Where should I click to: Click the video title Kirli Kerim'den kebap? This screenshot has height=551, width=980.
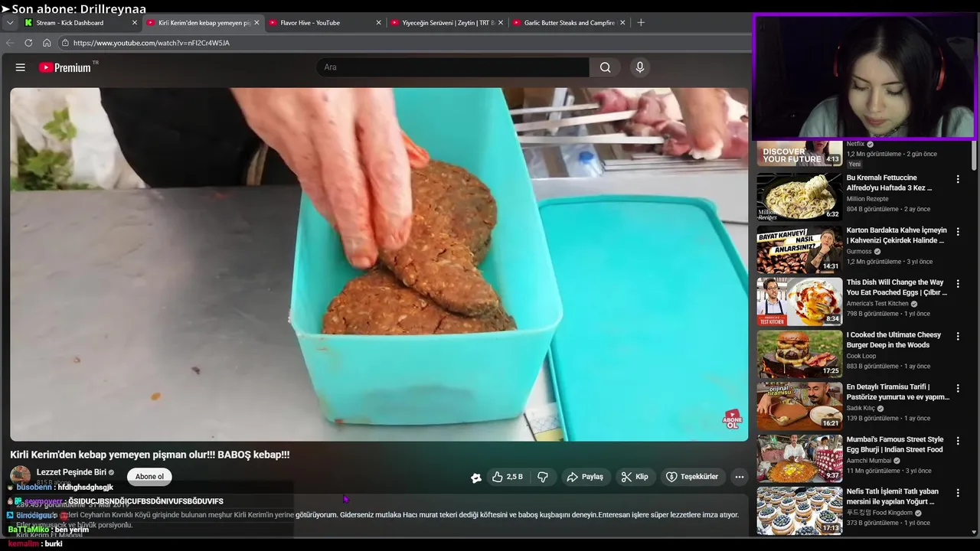tap(150, 455)
